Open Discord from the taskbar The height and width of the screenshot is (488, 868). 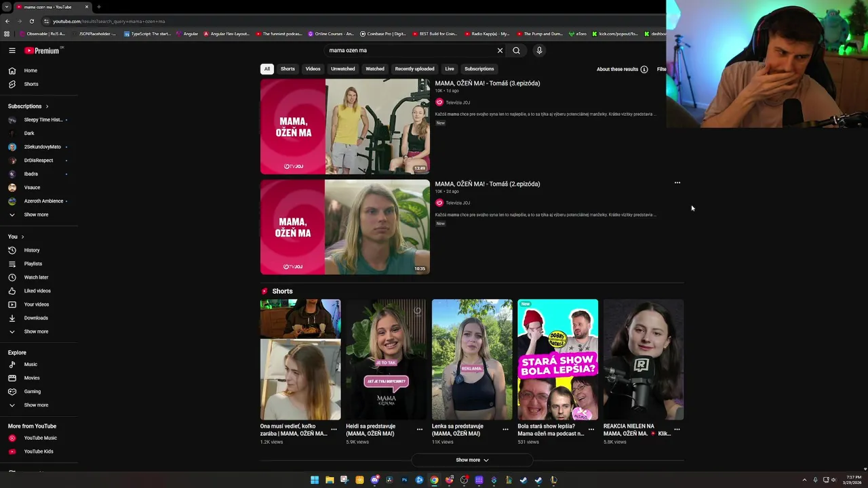374,480
